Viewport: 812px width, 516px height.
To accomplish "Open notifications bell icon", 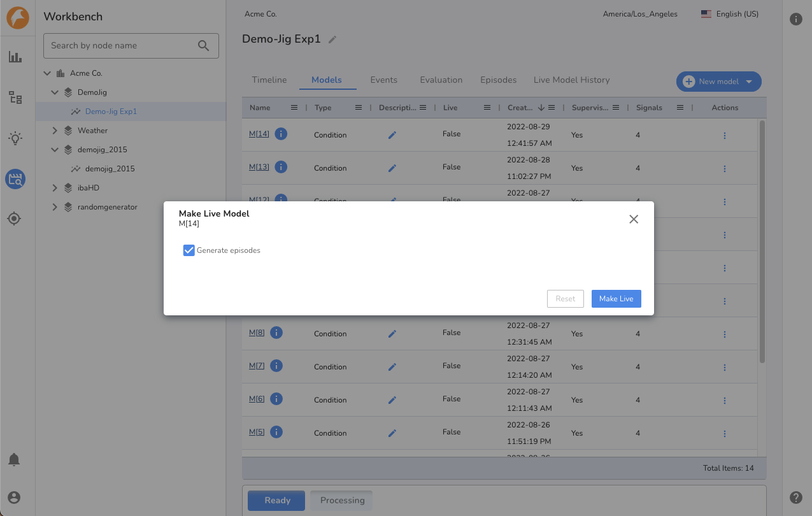I will [14, 459].
